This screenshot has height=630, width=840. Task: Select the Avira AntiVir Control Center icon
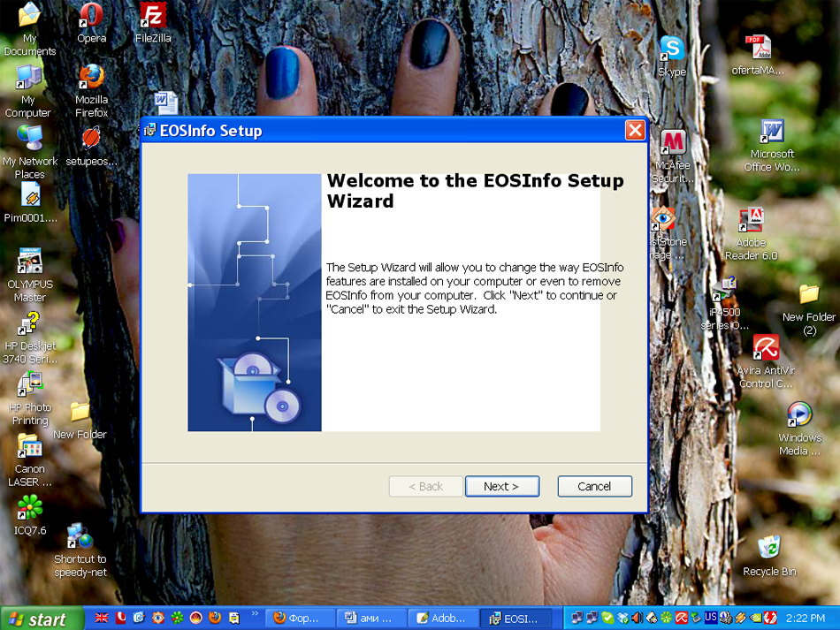coord(765,352)
